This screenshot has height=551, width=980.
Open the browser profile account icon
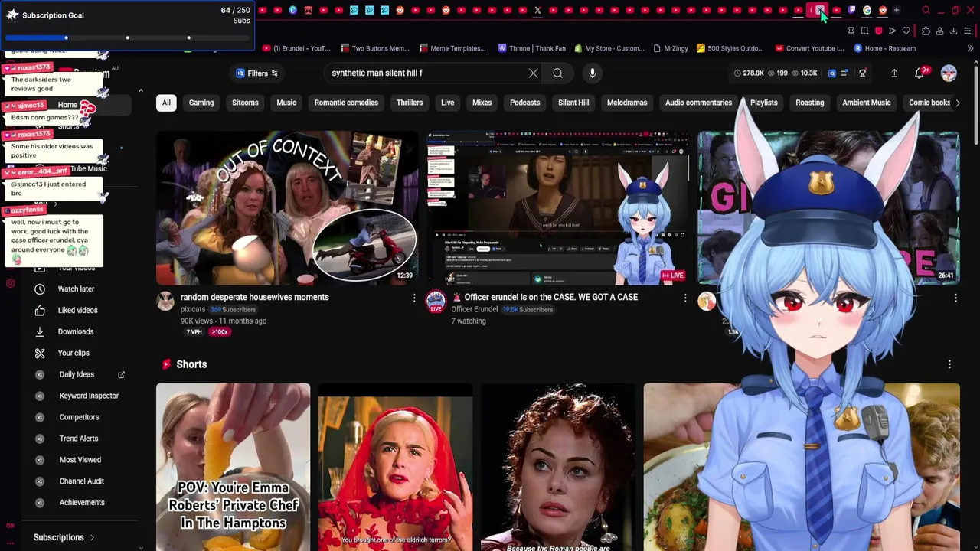coord(939,31)
